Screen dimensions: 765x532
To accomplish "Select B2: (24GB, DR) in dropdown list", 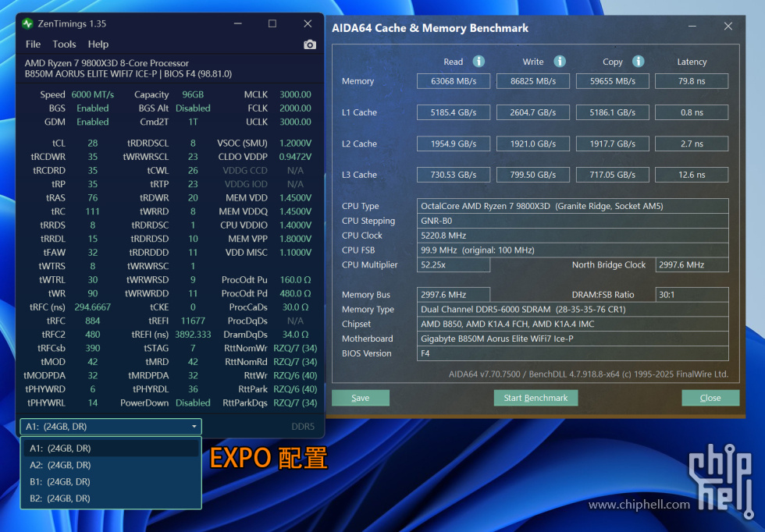I will pos(111,498).
